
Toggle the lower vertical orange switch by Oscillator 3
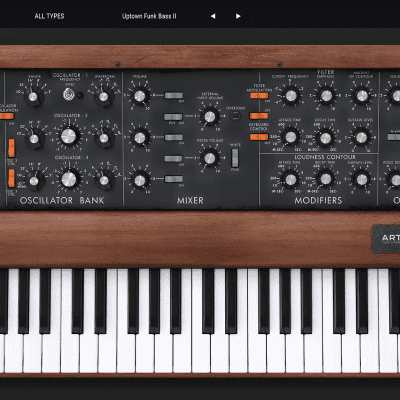11,178
